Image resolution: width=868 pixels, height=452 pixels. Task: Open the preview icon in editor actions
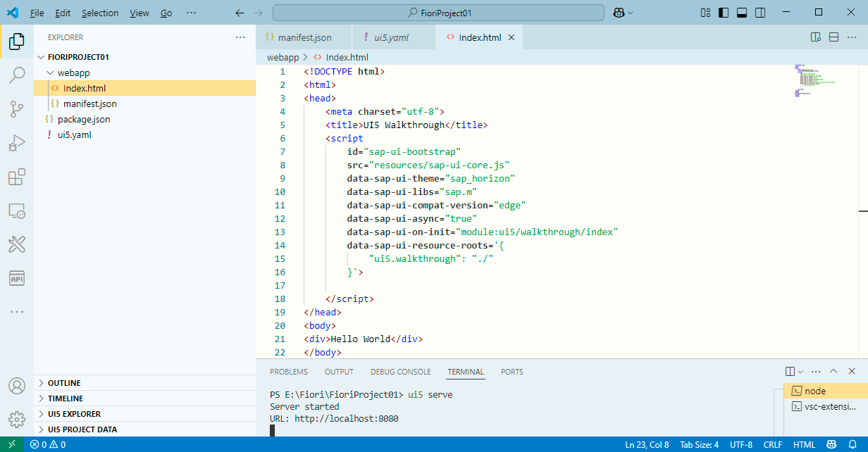(815, 37)
